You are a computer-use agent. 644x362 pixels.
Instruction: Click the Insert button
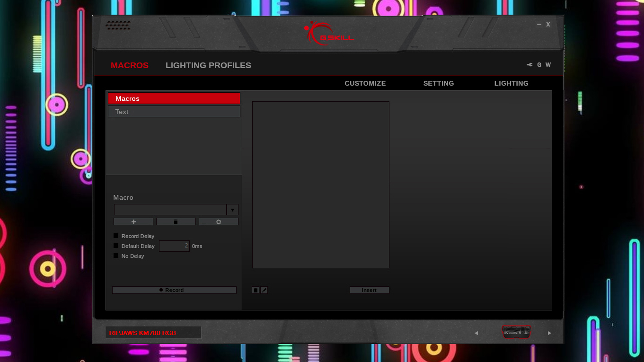pos(370,290)
